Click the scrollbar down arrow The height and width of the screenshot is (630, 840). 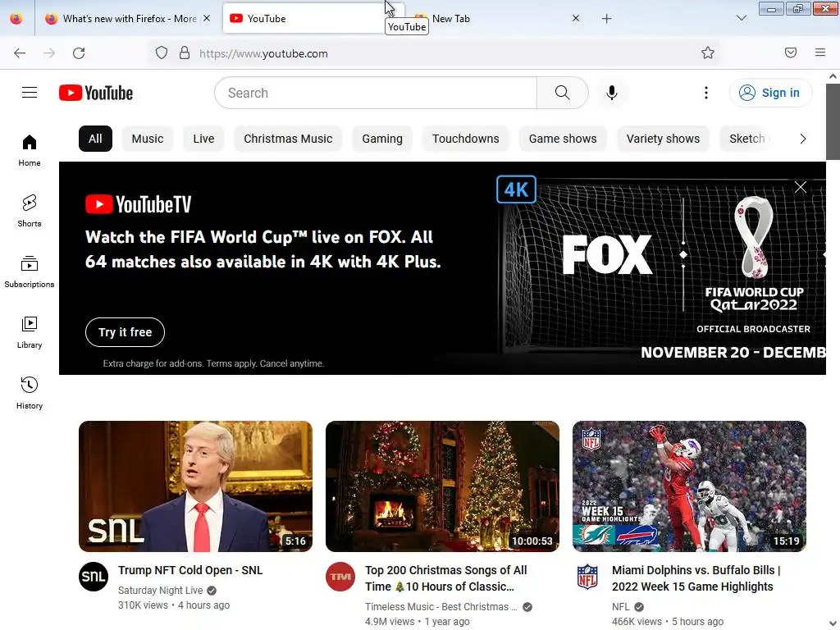pos(833,623)
